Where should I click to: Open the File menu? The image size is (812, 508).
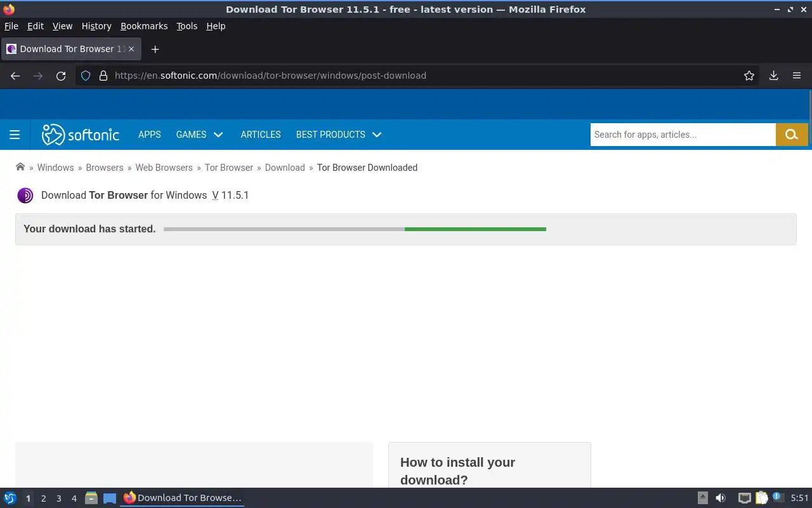[11, 26]
